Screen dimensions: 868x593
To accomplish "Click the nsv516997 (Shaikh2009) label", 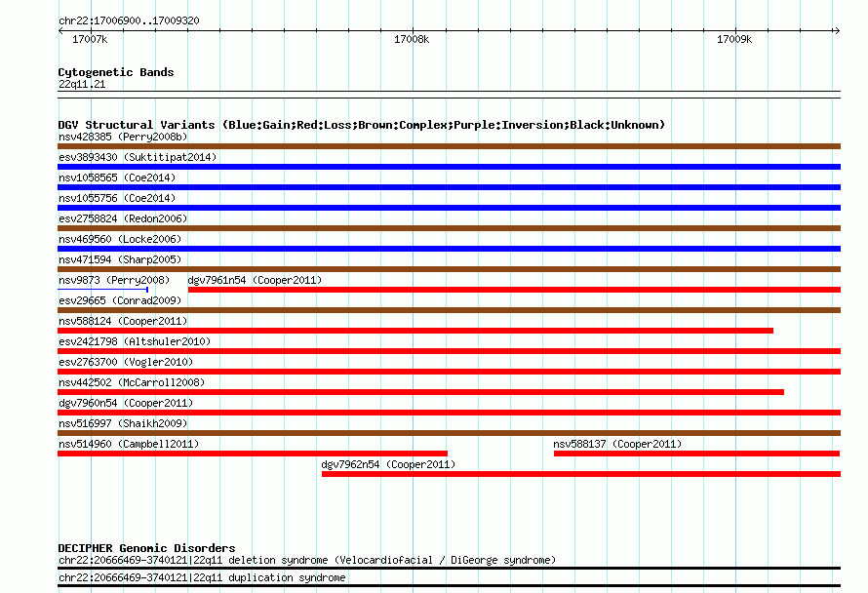I will 123,423.
